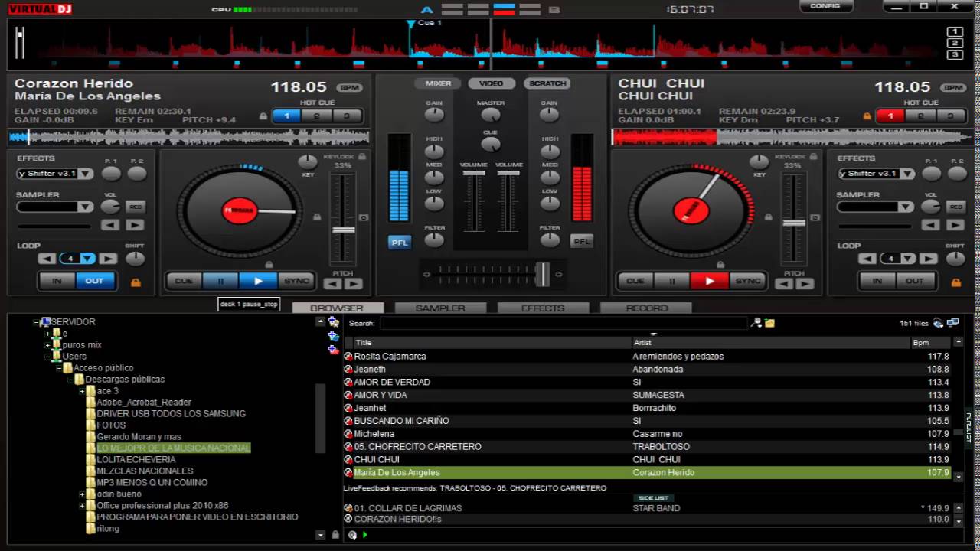The image size is (980, 551).
Task: Activate hot cue 1 on left deck
Action: tap(287, 116)
